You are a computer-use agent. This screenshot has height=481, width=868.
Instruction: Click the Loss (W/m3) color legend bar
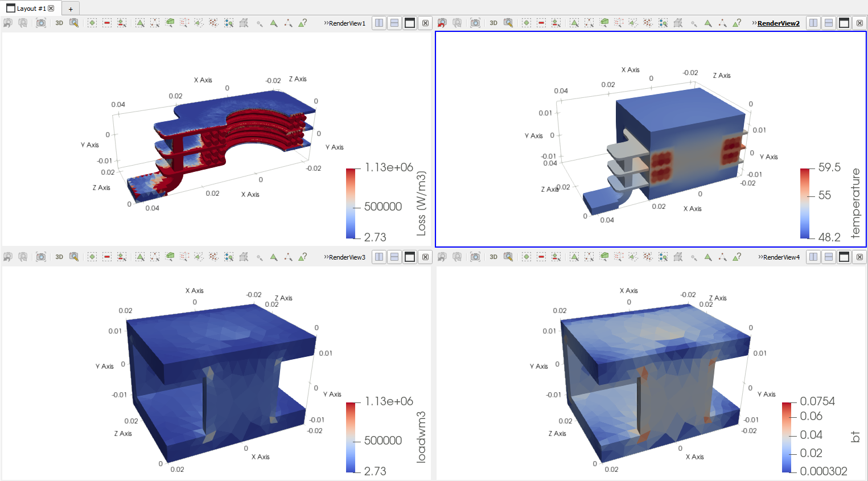point(351,203)
